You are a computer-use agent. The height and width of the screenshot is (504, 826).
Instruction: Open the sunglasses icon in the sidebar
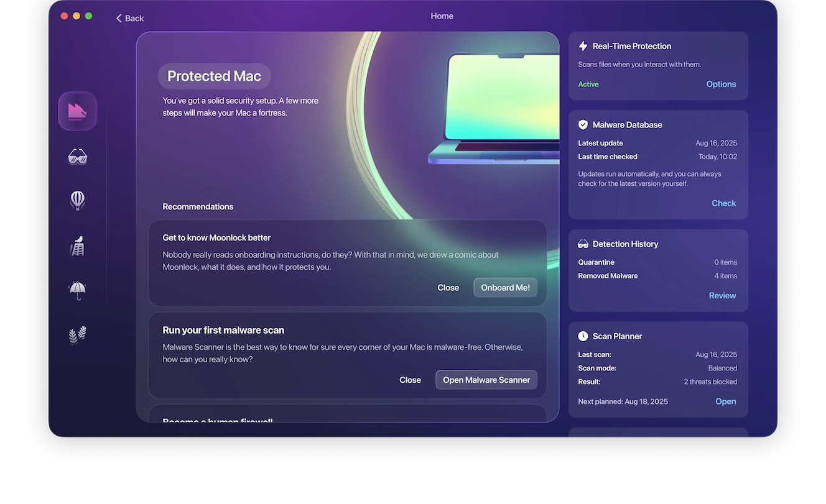pyautogui.click(x=77, y=157)
